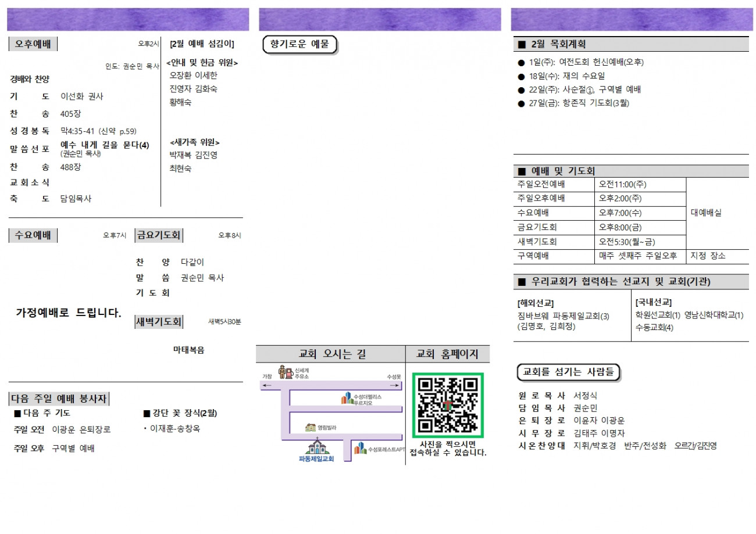Click the names '오장환 이세한'
Viewport: 756px width, 534px height.
click(194, 76)
